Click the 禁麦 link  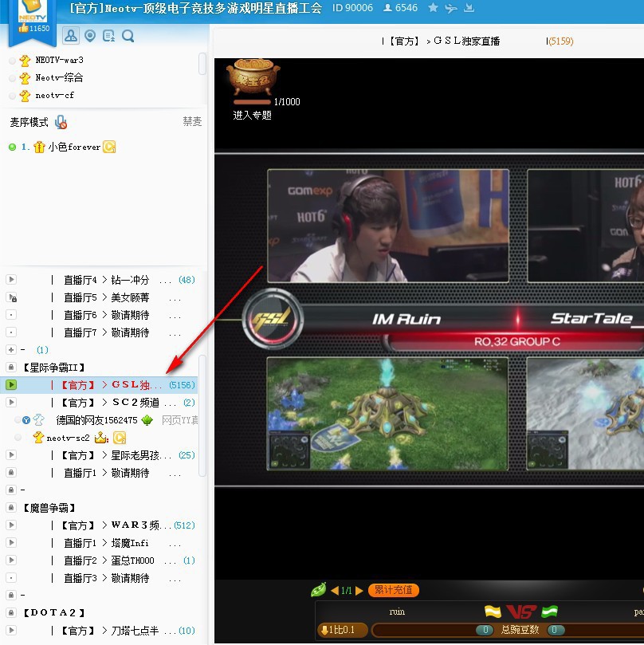[192, 121]
